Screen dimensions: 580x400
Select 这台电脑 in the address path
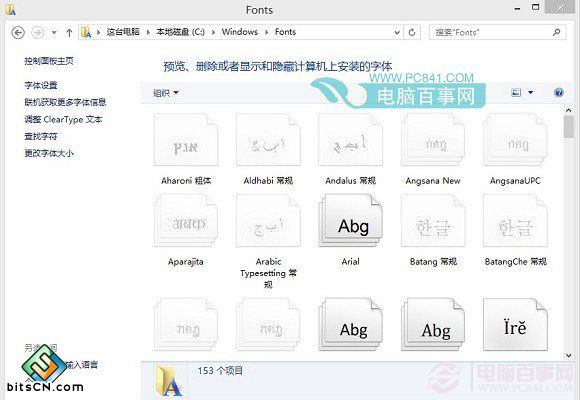click(x=123, y=32)
